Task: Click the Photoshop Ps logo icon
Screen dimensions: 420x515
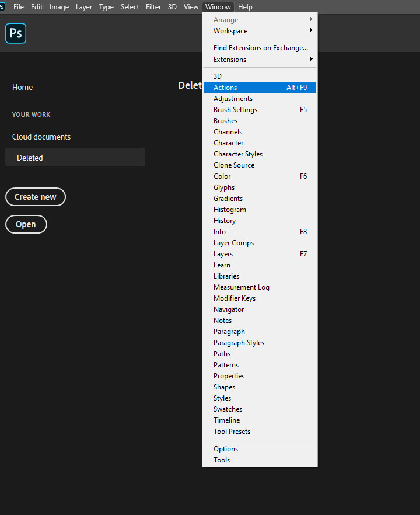Action: pyautogui.click(x=16, y=33)
